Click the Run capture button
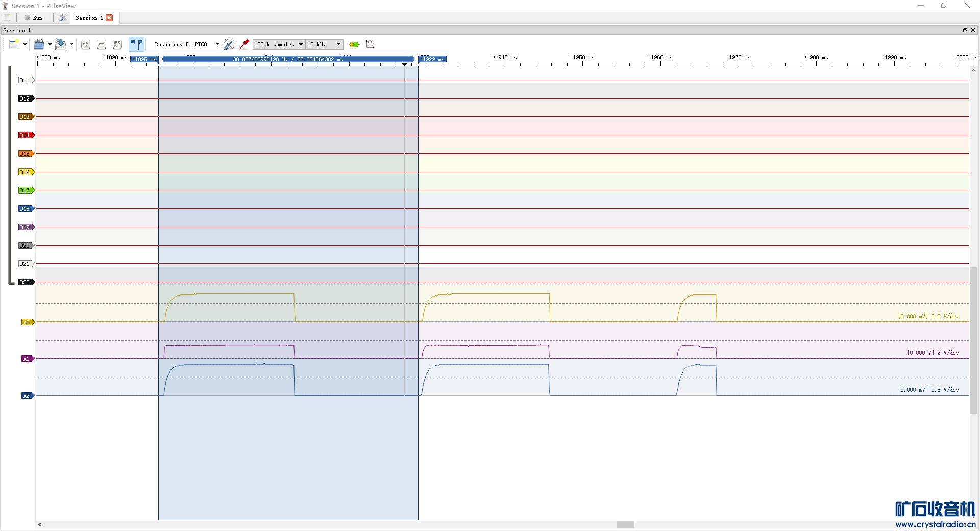Viewport: 980px width, 531px height. click(x=34, y=18)
